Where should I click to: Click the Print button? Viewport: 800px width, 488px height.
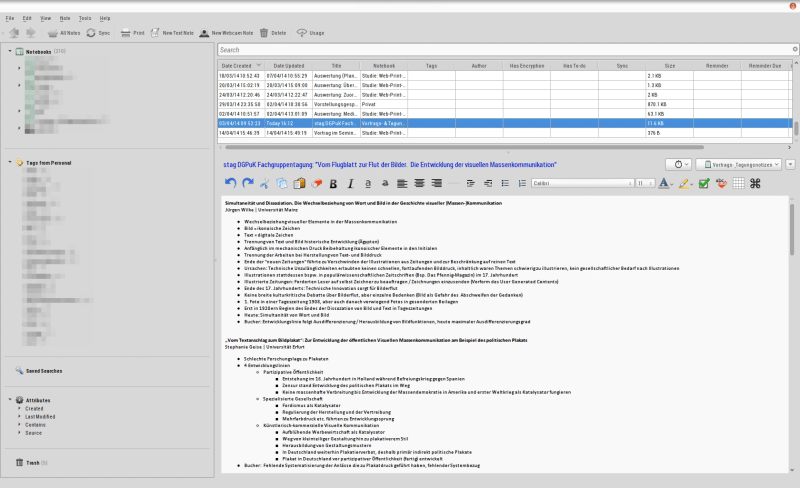132,33
